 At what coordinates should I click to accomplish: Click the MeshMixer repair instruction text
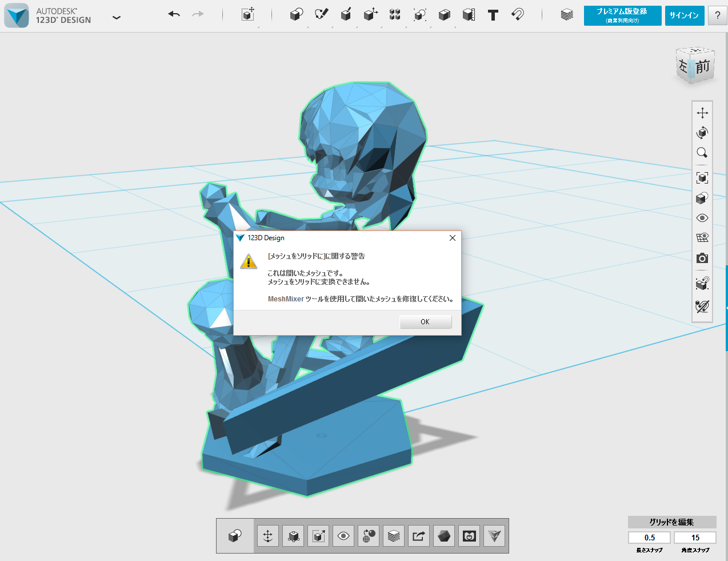[x=361, y=299]
